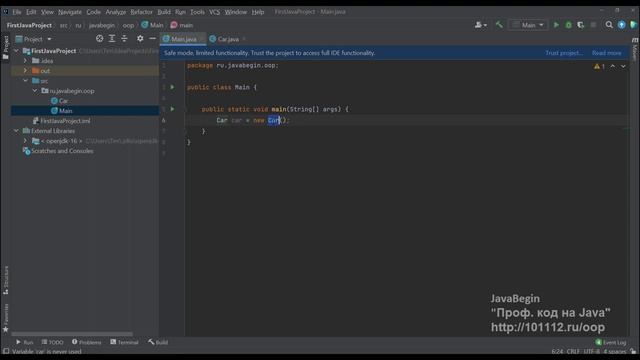Viewport: 640px width, 360px height.
Task: Open Project panel settings gear
Action: pos(140,38)
